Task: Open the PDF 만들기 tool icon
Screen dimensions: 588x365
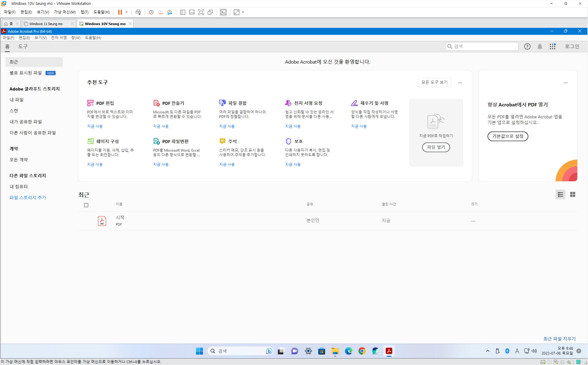Action: pyautogui.click(x=156, y=103)
